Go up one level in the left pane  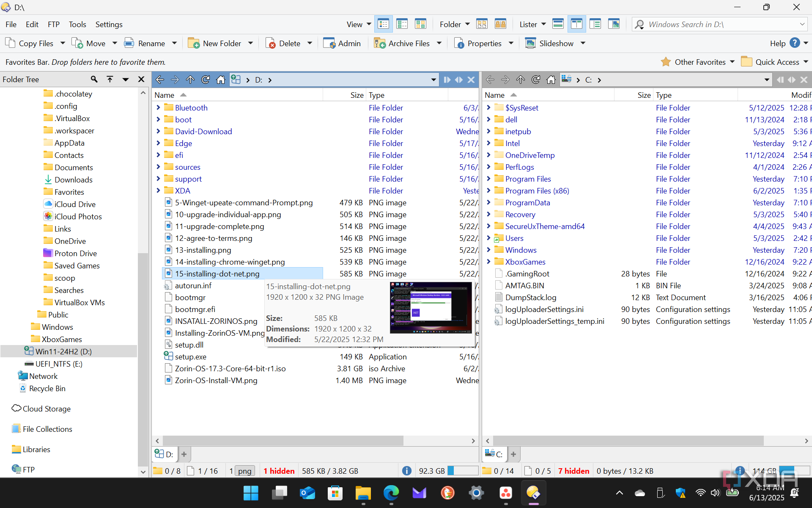pos(190,80)
